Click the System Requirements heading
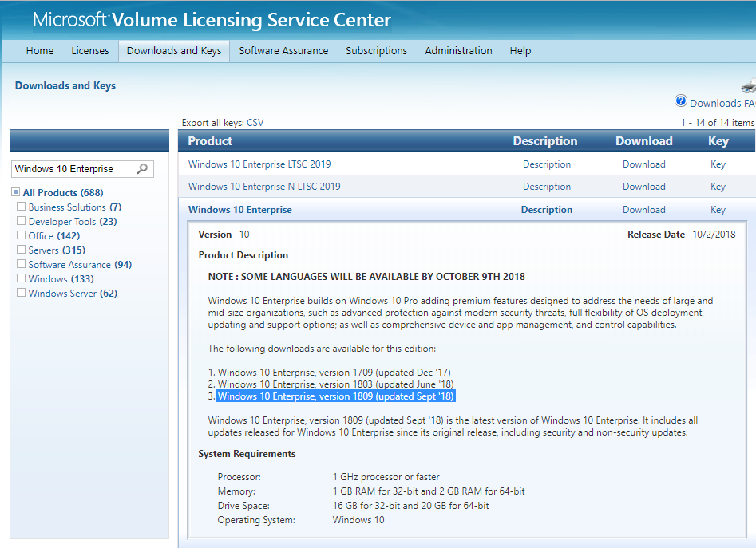 247,454
